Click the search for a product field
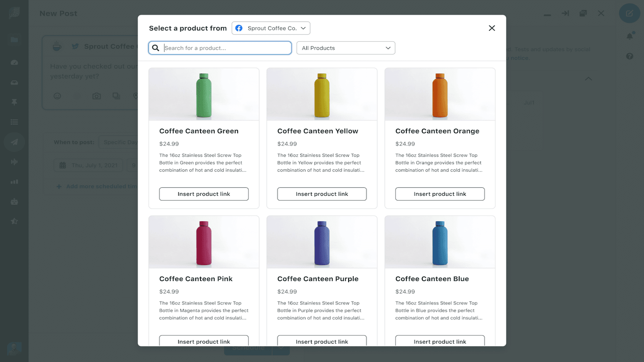The width and height of the screenshot is (644, 362). pyautogui.click(x=220, y=48)
